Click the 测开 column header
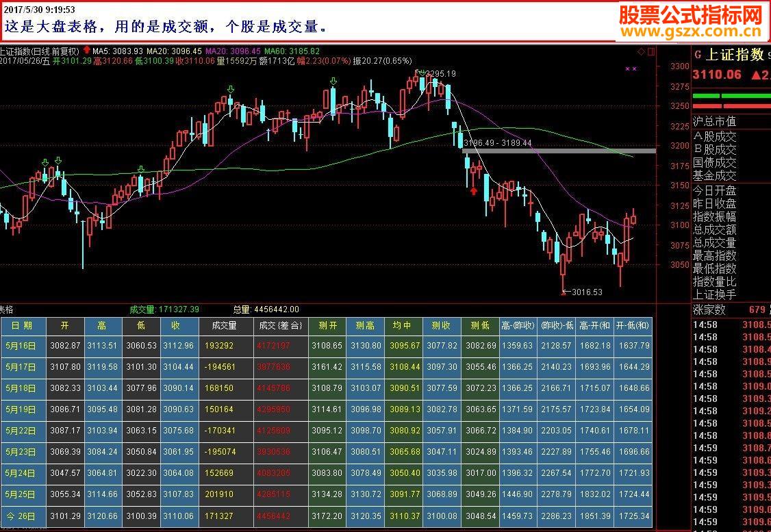The height and width of the screenshot is (532, 771). 327,326
